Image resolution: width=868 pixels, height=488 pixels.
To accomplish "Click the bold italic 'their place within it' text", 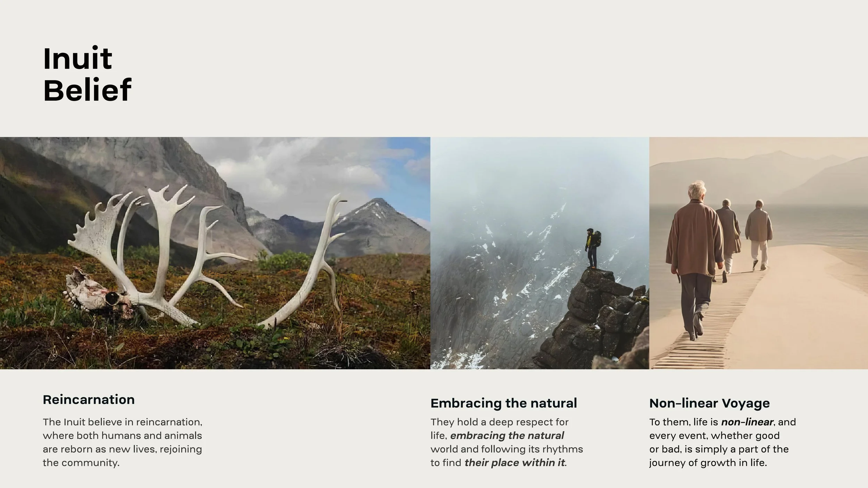I will (x=515, y=463).
